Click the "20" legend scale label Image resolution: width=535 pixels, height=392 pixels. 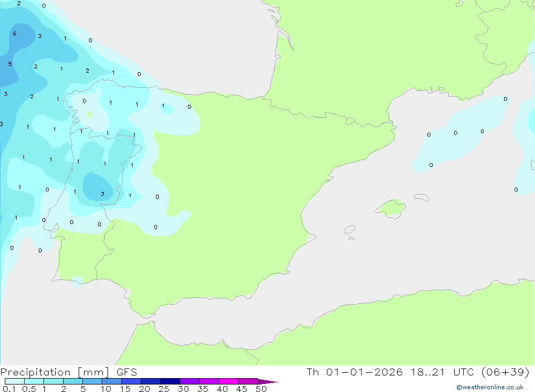coord(144,389)
